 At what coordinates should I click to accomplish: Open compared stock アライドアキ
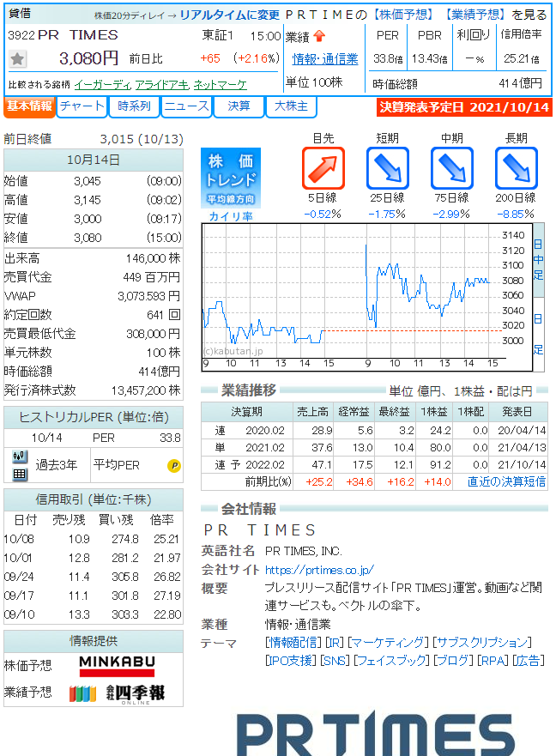162,85
